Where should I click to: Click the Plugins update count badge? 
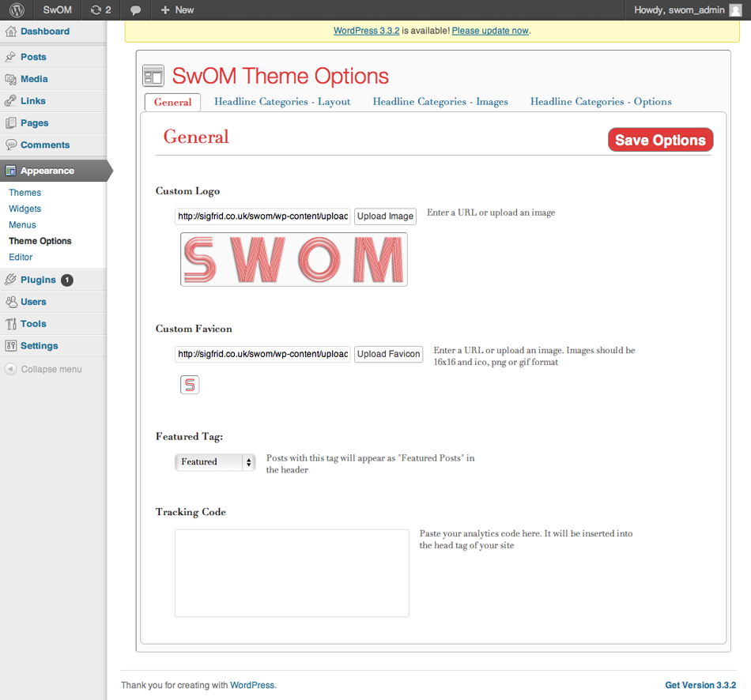(67, 280)
